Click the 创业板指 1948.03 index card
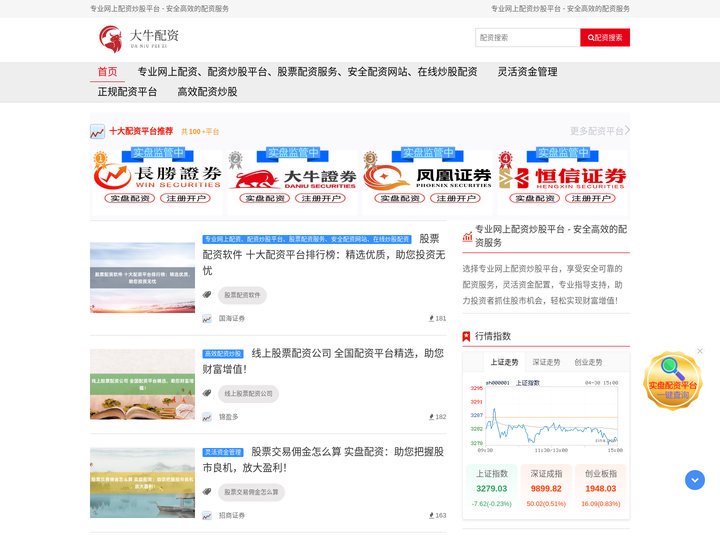This screenshot has width=720, height=540. (x=601, y=488)
